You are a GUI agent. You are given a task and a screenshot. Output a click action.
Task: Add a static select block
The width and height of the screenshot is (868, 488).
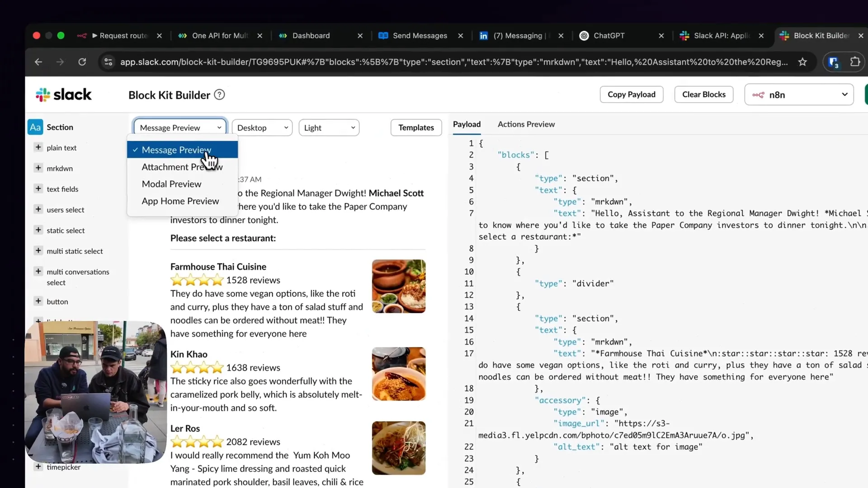point(38,230)
